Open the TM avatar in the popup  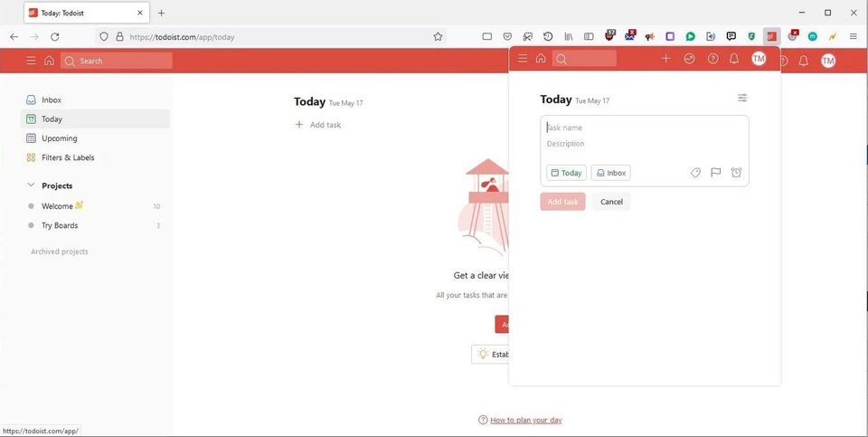coord(759,58)
